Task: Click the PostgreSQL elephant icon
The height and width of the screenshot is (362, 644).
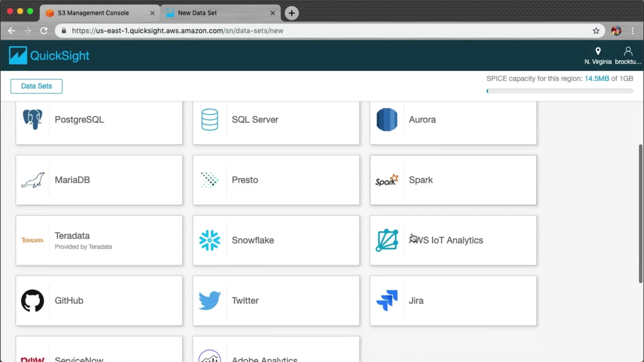Action: tap(33, 119)
